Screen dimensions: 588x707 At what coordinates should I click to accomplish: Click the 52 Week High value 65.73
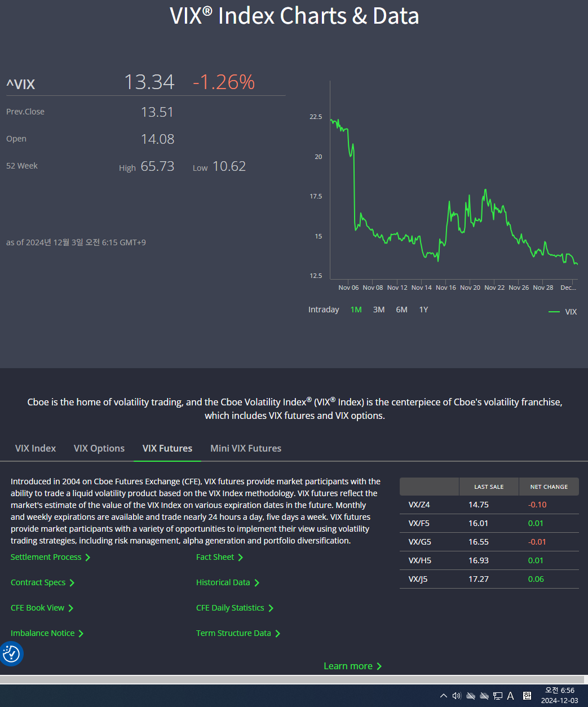coord(157,166)
